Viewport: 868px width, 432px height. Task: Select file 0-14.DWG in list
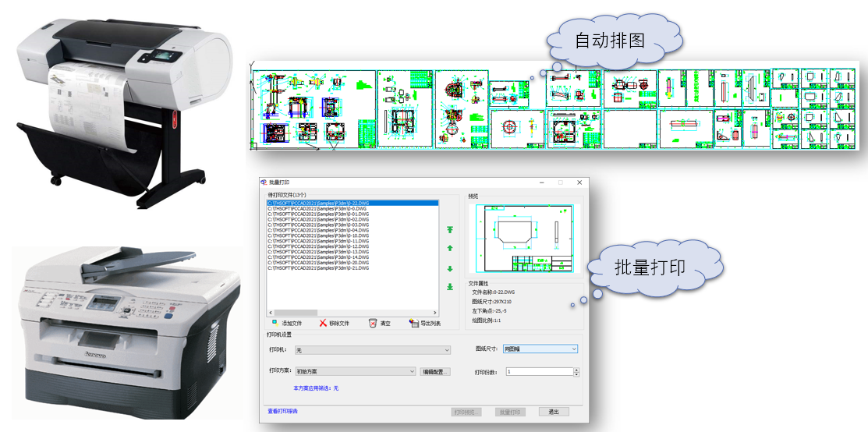click(x=353, y=257)
